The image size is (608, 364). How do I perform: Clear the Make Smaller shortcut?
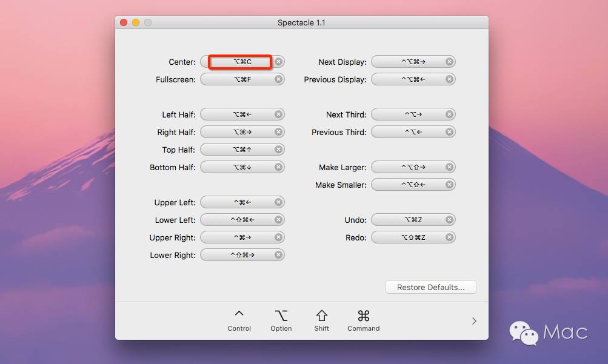click(449, 185)
